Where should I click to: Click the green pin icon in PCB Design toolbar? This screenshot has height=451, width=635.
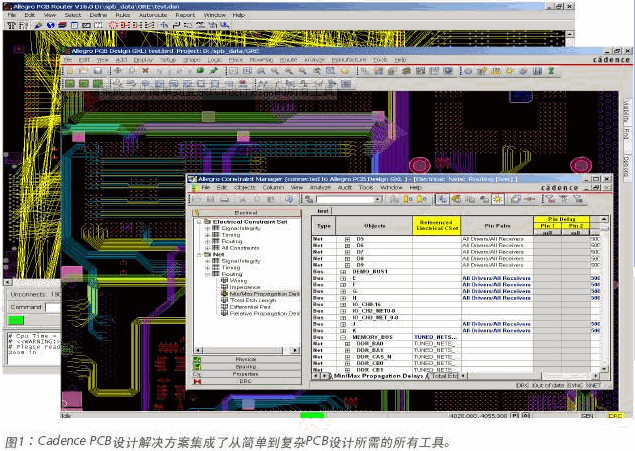coord(214,71)
